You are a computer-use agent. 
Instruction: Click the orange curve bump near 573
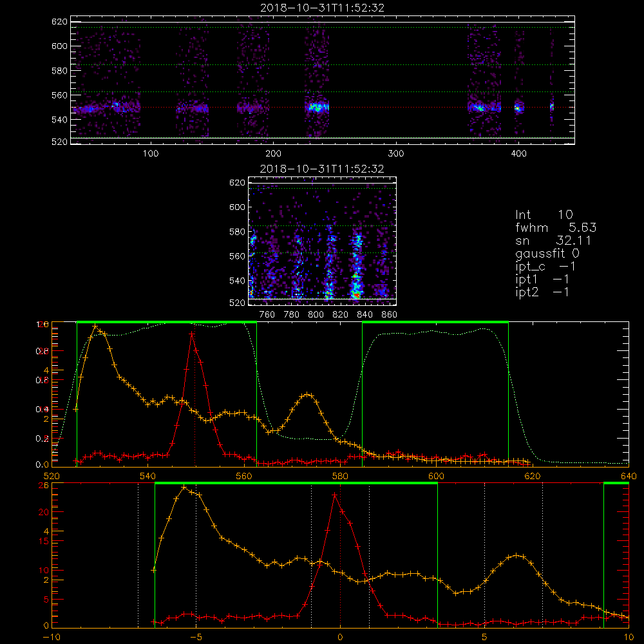click(307, 394)
